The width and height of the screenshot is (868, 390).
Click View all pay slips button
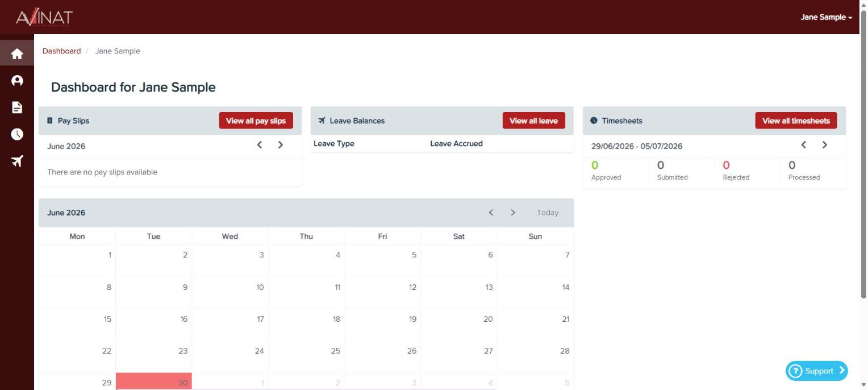[x=256, y=121]
